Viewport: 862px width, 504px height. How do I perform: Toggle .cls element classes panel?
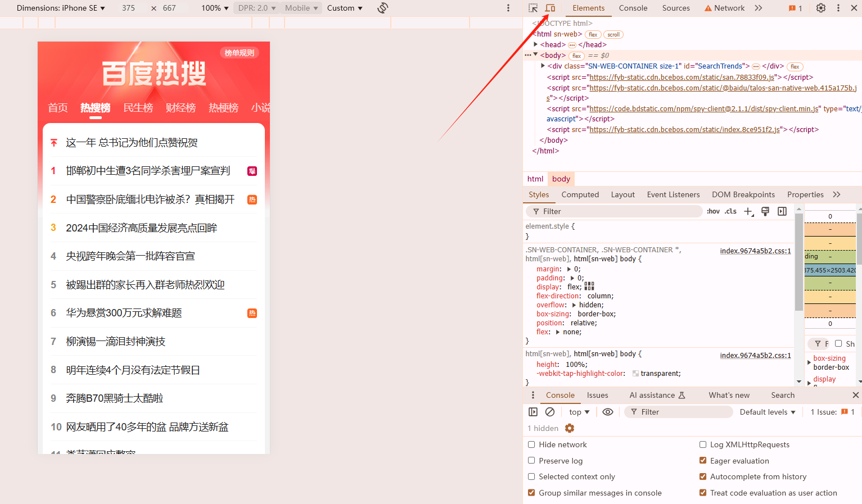pos(730,211)
